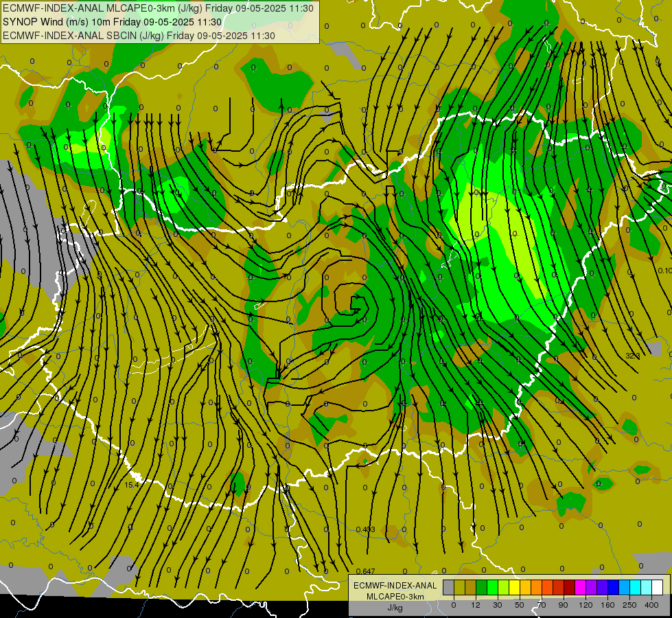Click the bright green swatch in the scale

(492, 588)
